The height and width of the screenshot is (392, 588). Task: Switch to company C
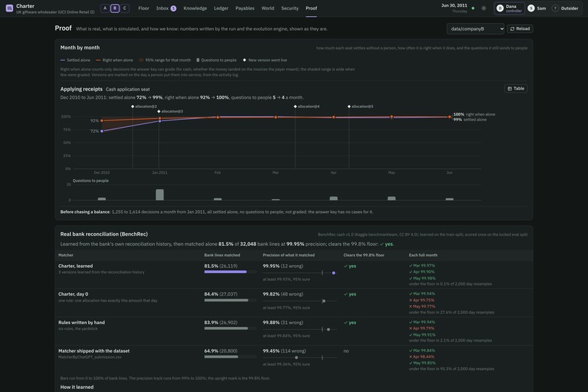(x=125, y=8)
